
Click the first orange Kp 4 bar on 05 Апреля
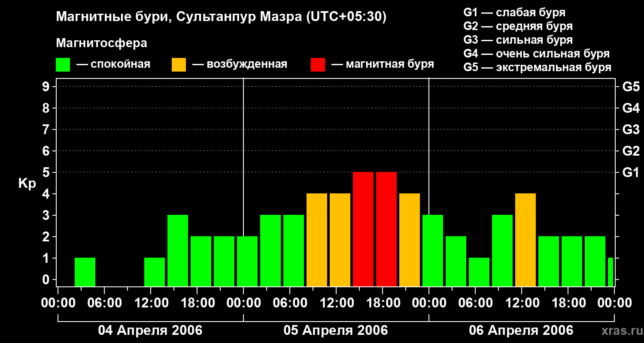(x=317, y=240)
